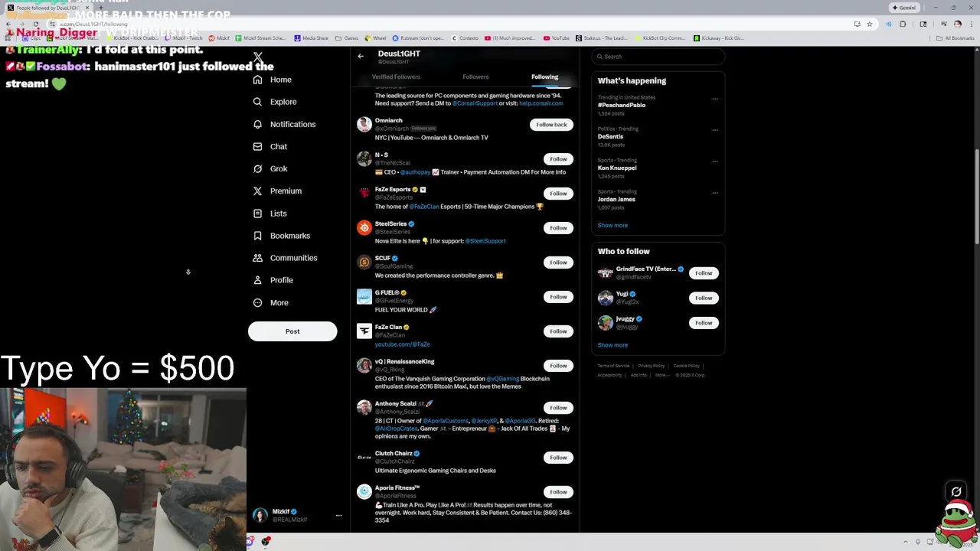Open the help.corsair.com link
980x551 pixels.
point(541,103)
